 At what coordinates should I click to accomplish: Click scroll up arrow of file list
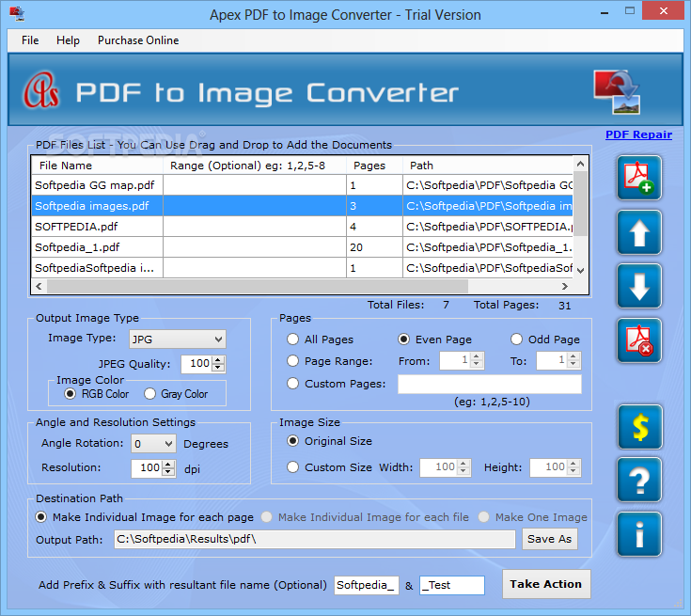580,164
